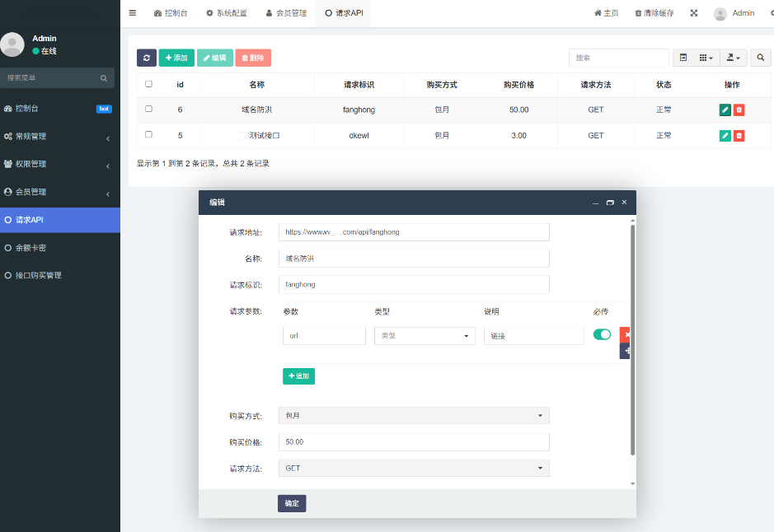
Task: Expand 常规管理 sidebar menu
Action: point(59,137)
